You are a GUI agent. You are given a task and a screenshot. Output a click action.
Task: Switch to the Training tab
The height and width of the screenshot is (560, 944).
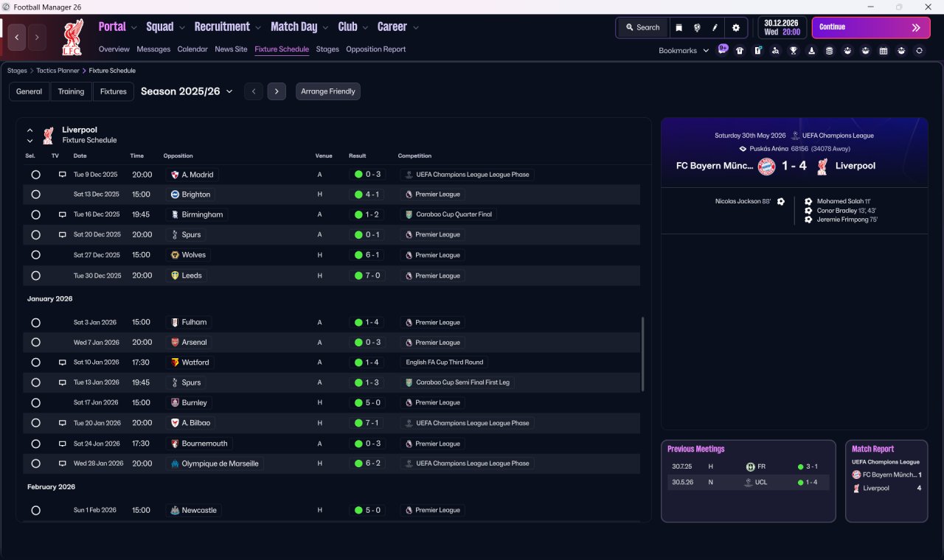tap(71, 91)
